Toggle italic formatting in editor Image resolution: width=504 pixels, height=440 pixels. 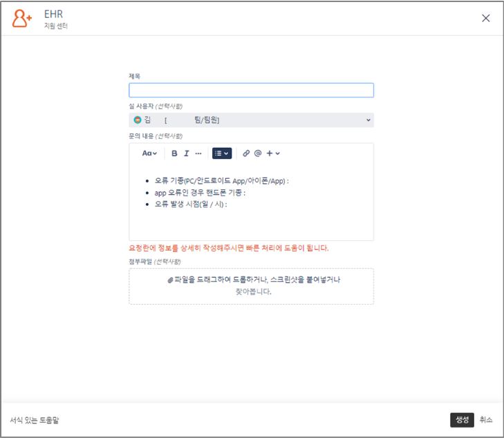(x=187, y=153)
